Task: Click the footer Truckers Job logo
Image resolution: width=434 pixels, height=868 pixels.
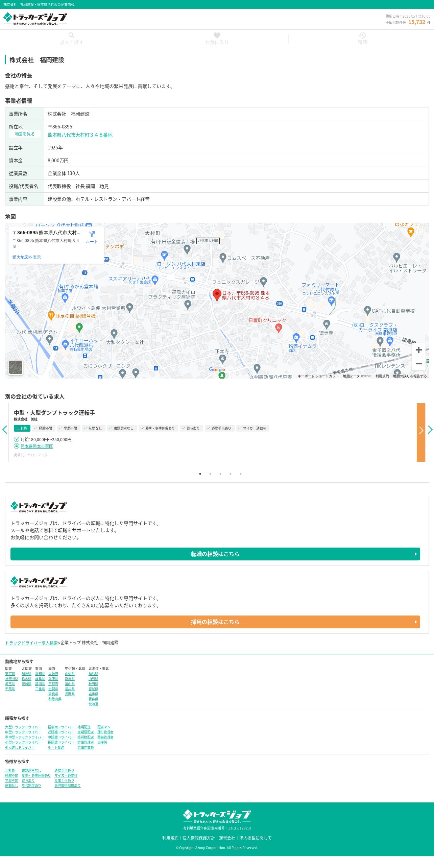Action: point(217,816)
